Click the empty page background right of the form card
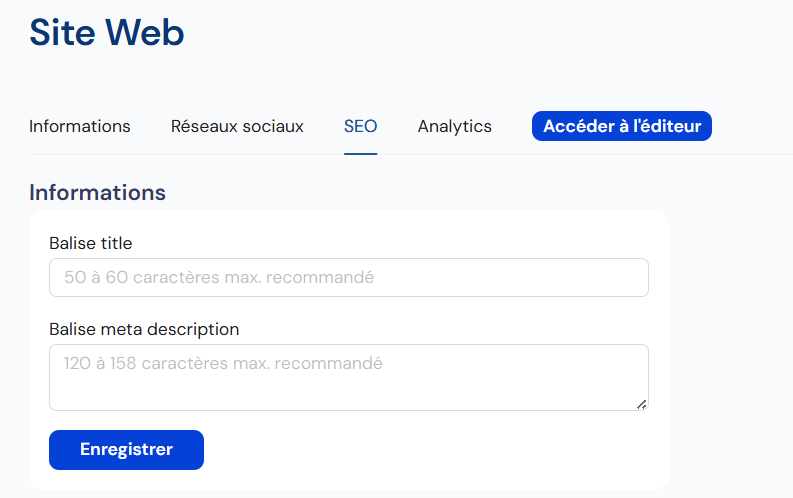This screenshot has width=793, height=498. coord(731,349)
